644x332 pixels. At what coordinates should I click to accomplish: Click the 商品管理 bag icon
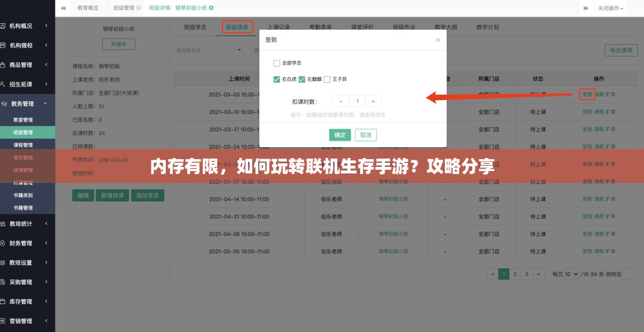click(2, 65)
